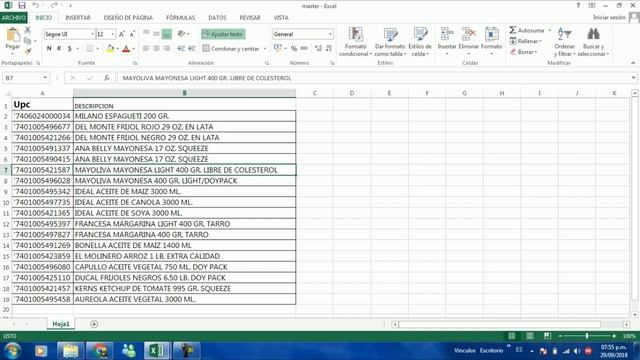Screen dimensions: 640x360
Task: Click the percent style icon
Action: pos(294,49)
